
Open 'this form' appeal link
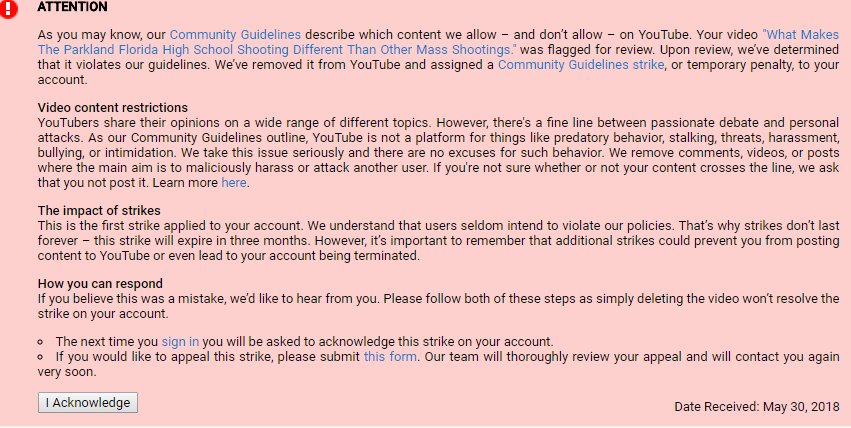coord(390,357)
